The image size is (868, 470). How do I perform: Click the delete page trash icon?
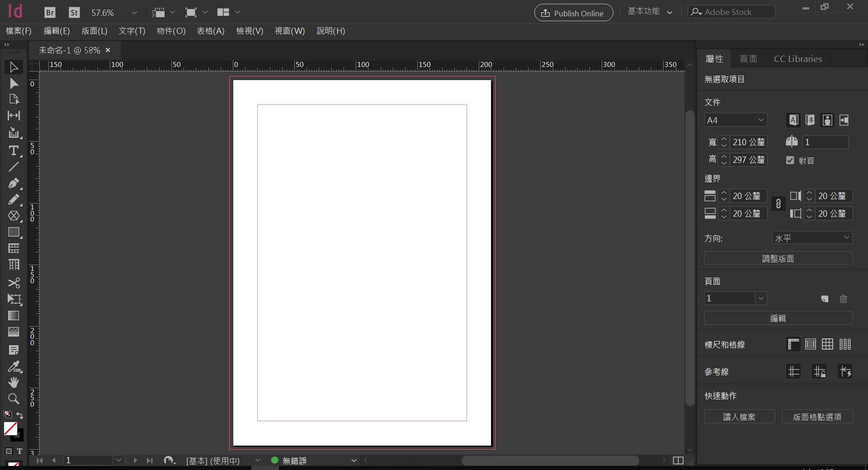pos(843,299)
